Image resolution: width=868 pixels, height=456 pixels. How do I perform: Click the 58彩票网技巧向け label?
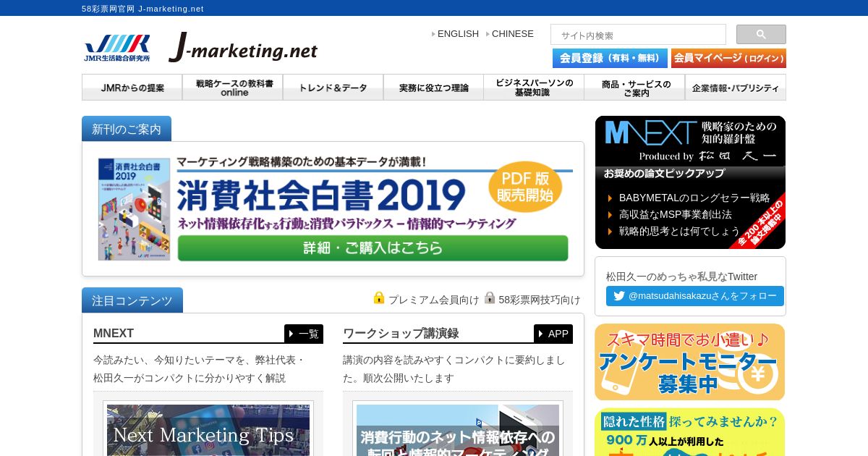[x=540, y=300]
